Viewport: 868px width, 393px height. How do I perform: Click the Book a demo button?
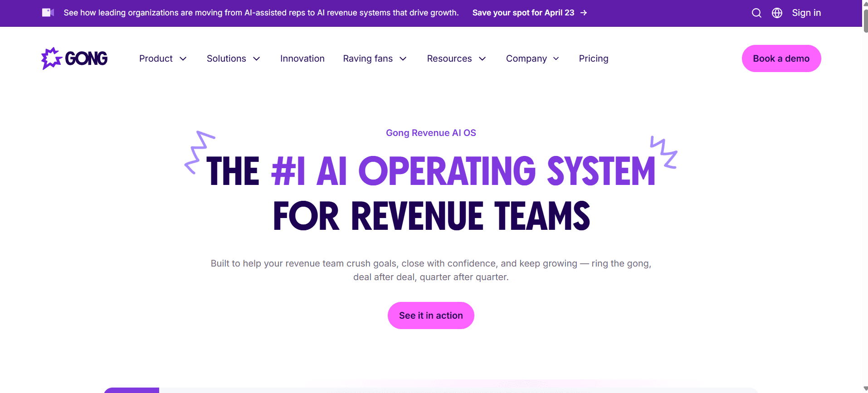pyautogui.click(x=781, y=58)
